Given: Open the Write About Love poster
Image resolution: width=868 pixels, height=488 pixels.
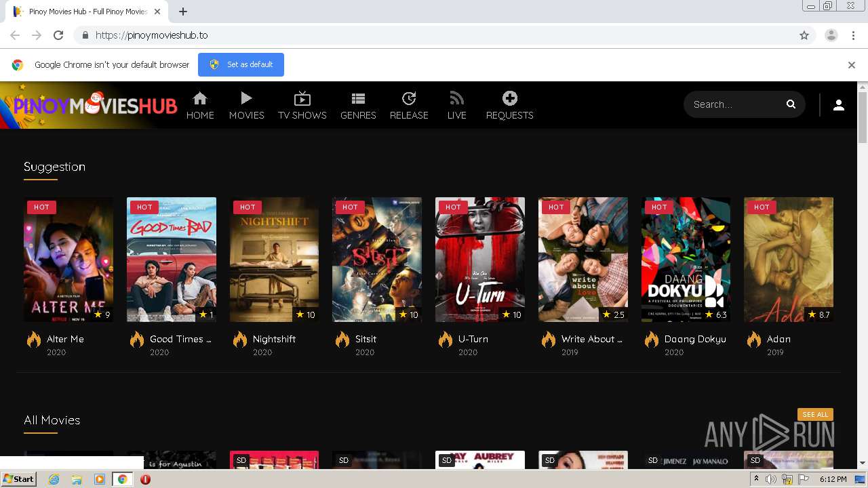Looking at the screenshot, I should click(x=583, y=260).
